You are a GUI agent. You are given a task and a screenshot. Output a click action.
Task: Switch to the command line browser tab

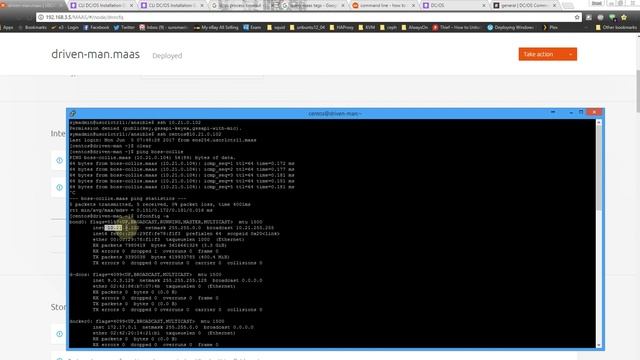[383, 5]
